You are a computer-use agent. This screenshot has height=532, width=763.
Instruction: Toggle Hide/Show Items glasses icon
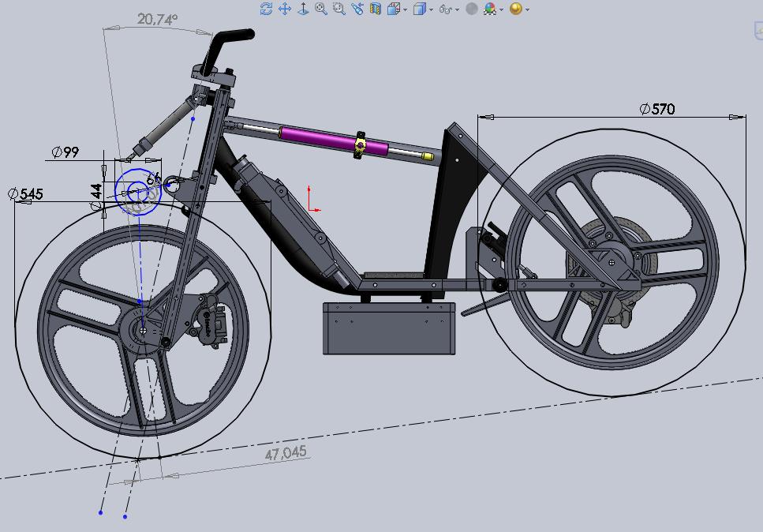coord(446,9)
